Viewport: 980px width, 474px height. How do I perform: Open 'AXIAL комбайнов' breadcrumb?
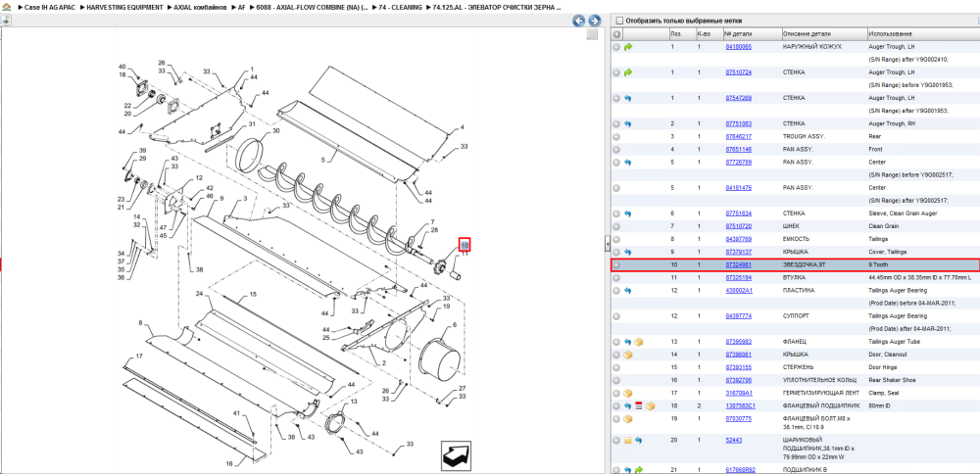coord(201,7)
